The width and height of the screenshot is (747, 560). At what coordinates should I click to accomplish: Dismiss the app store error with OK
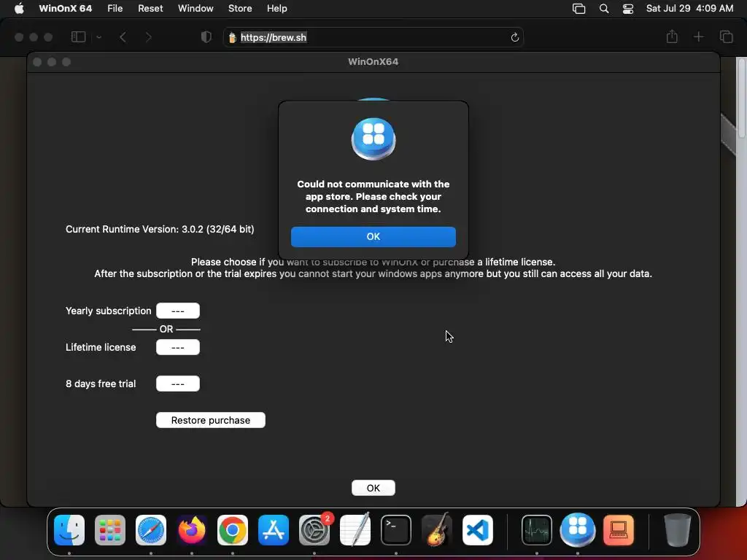(373, 237)
